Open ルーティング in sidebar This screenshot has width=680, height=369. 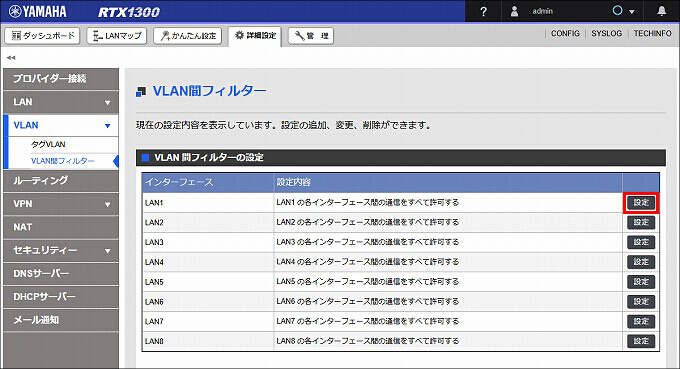(x=61, y=180)
